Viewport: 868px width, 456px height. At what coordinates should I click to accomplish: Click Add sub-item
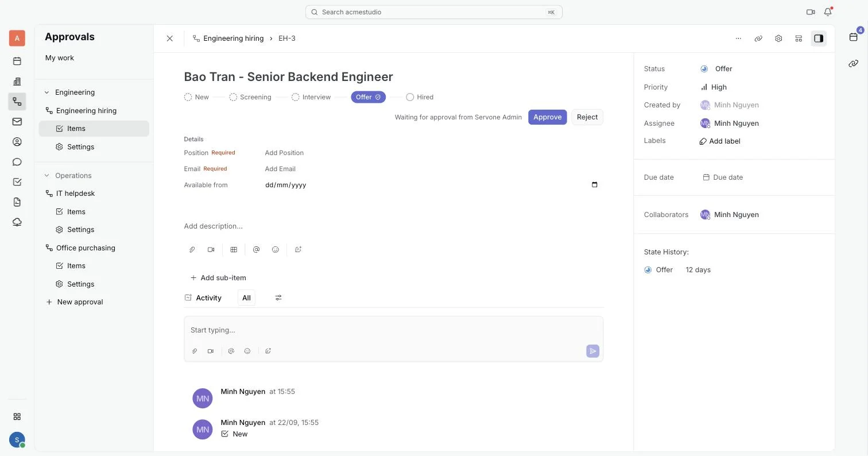point(218,278)
